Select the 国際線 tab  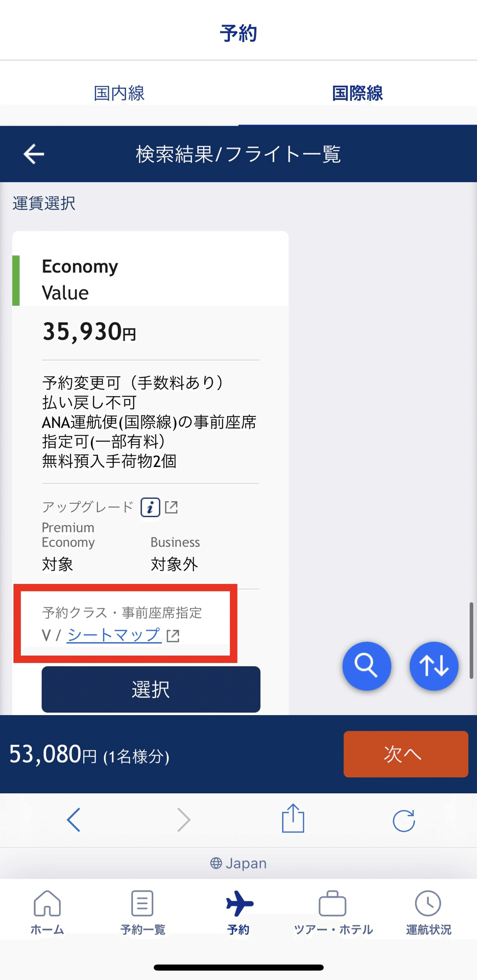pyautogui.click(x=357, y=93)
